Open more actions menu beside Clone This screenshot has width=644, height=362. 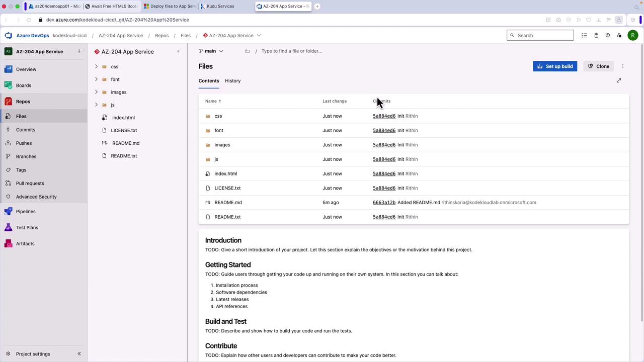pos(623,66)
